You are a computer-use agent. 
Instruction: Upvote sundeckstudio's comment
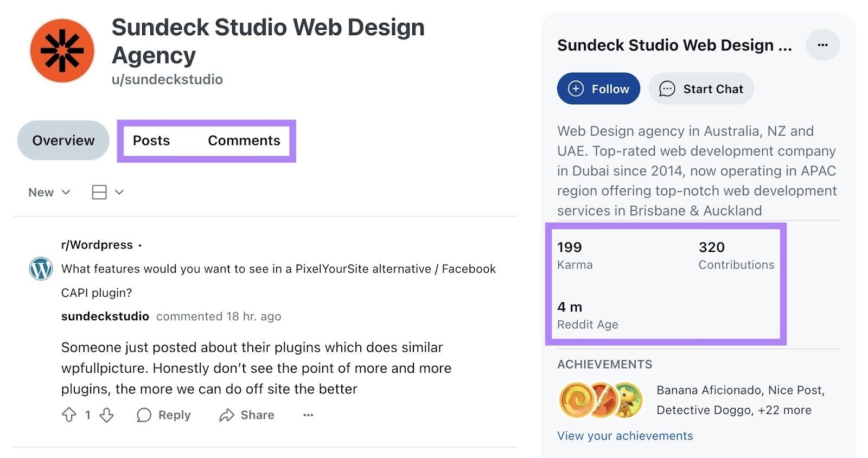click(x=70, y=415)
